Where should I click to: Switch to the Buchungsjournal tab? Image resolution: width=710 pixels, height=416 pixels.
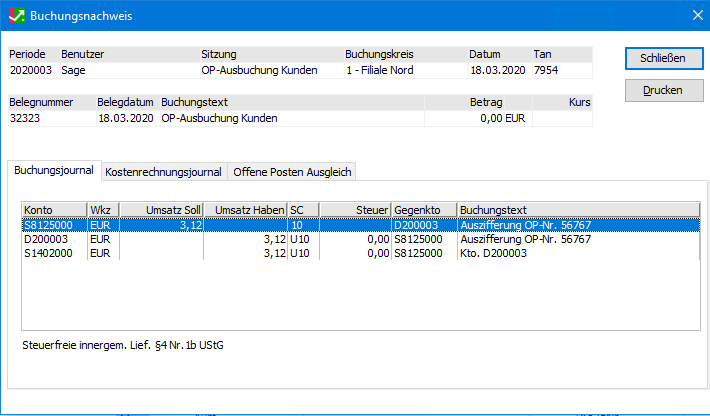coord(54,171)
